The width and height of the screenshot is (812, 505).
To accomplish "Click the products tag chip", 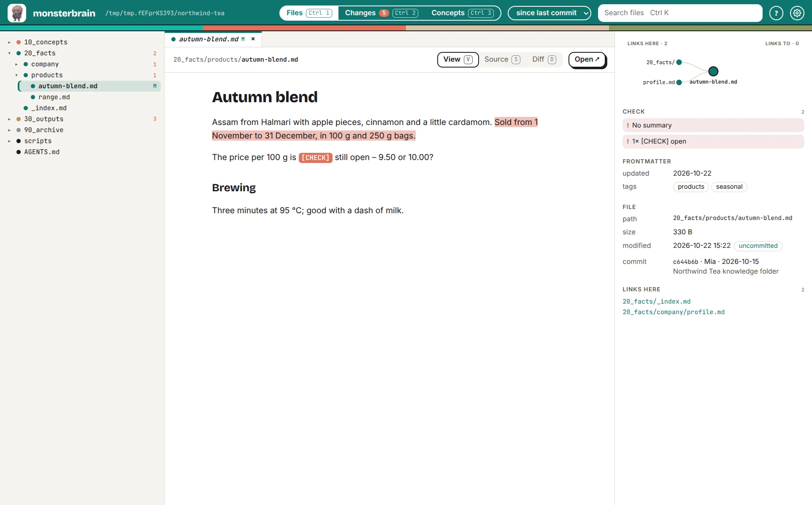I will [x=691, y=187].
